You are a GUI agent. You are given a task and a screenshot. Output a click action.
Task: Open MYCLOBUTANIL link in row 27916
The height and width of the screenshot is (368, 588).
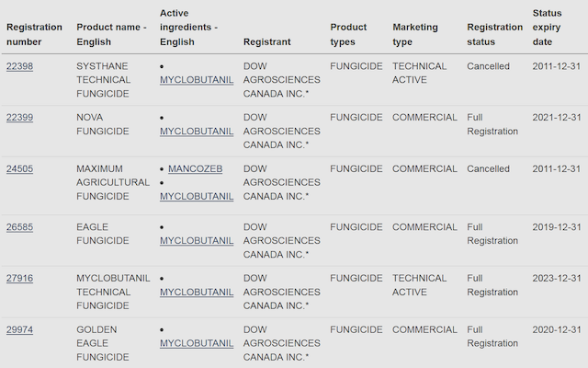pos(196,292)
